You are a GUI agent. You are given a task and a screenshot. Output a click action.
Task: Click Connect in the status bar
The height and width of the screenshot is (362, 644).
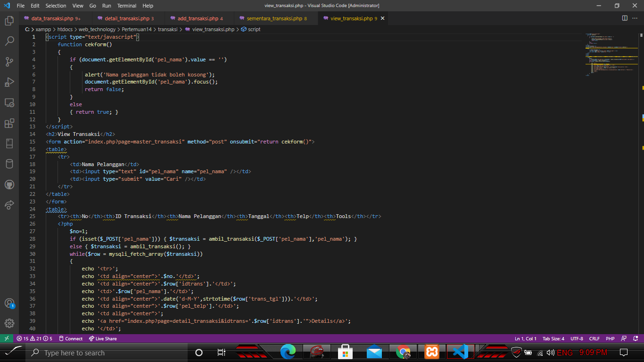71,338
